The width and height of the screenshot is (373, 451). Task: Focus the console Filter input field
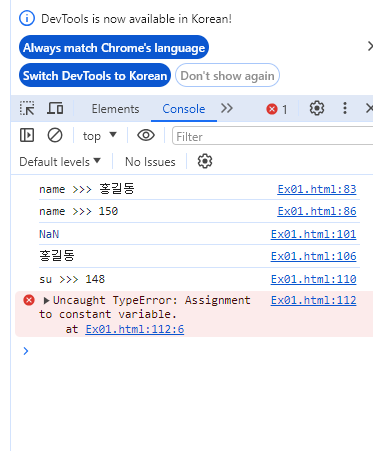click(272, 136)
